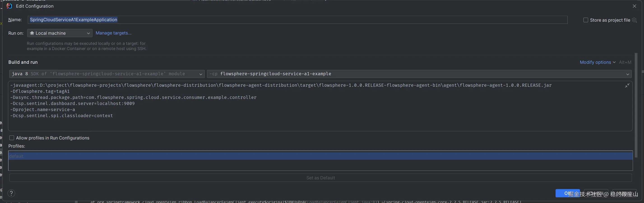The width and height of the screenshot is (644, 203).
Task: Open help with the question mark button
Action: click(x=11, y=193)
